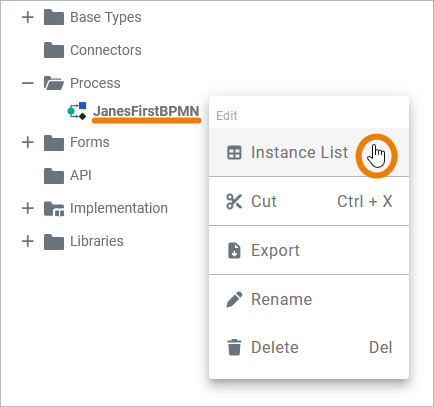This screenshot has height=407, width=434.
Task: Click the Connectors folder icon
Action: (54, 50)
